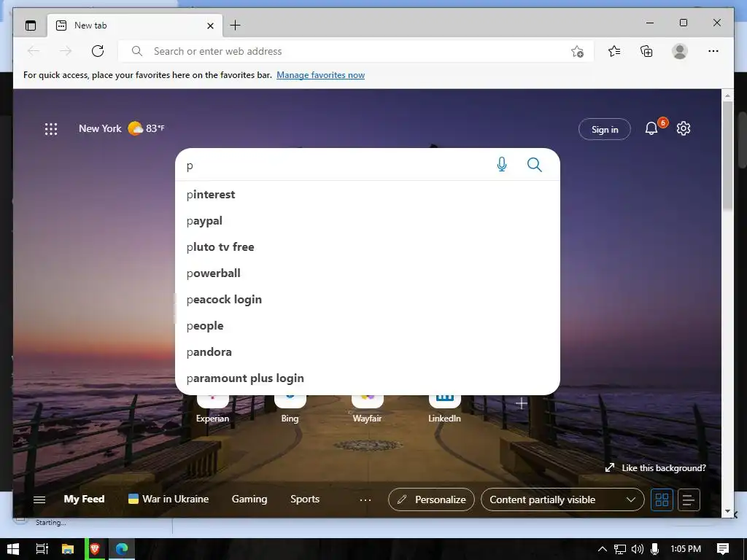Open the New York weather widget
Screen dimensions: 747x560
coord(122,128)
